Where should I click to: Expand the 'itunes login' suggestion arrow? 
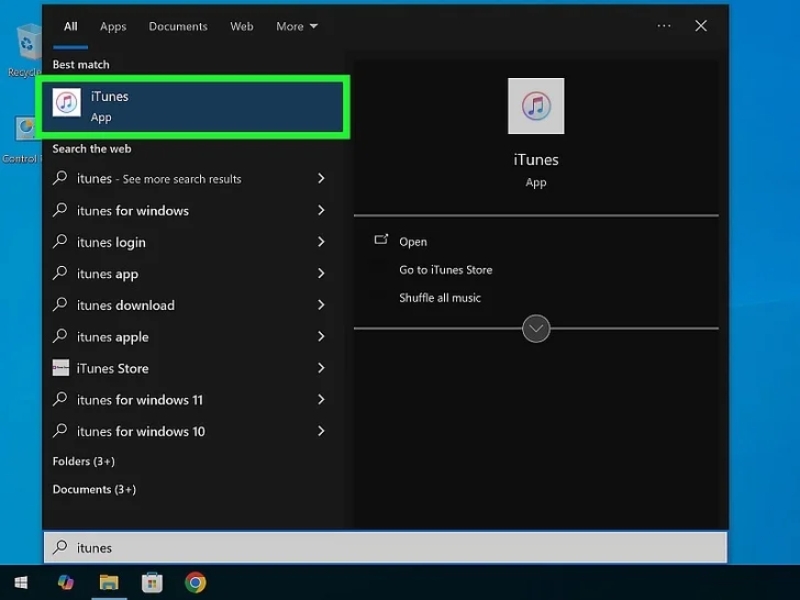coord(321,242)
